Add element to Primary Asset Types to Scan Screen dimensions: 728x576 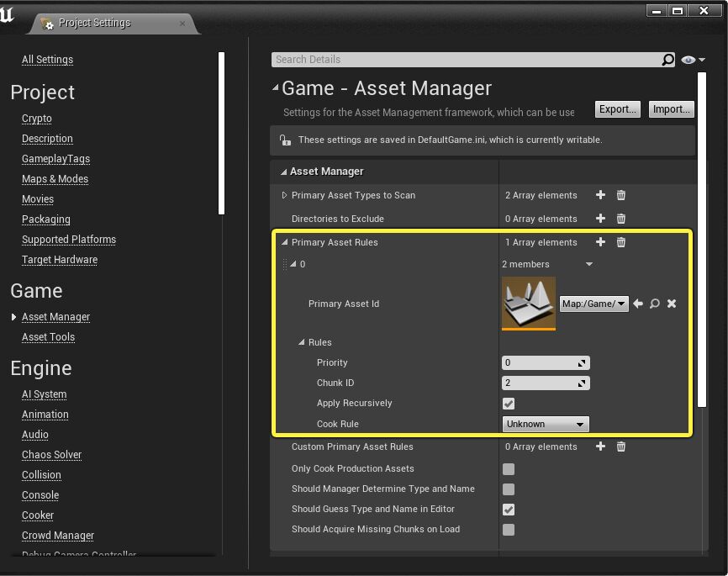pyautogui.click(x=600, y=195)
